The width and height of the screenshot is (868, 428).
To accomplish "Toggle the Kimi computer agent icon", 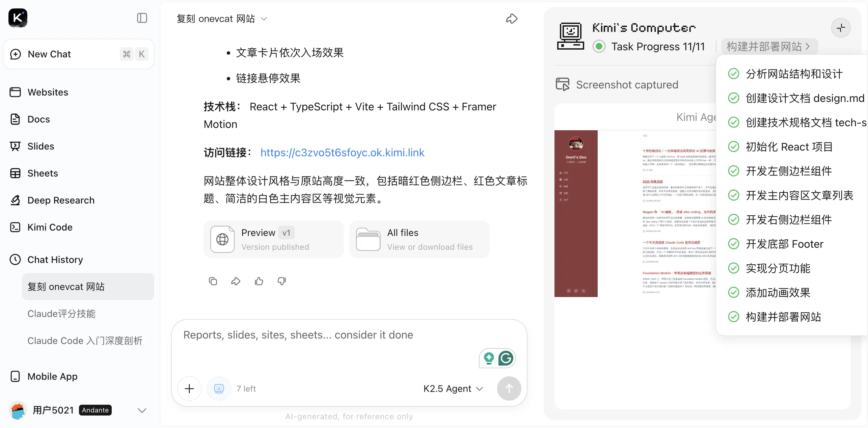I will pyautogui.click(x=219, y=389).
